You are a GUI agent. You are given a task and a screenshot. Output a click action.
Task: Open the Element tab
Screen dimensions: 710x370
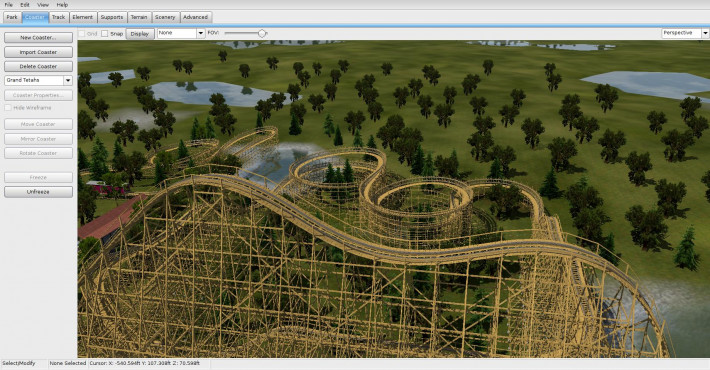tap(82, 17)
